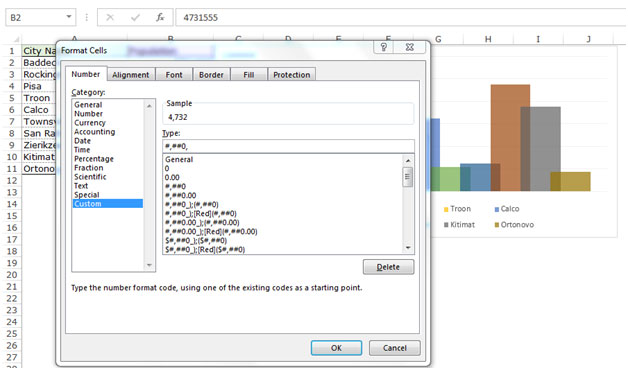Click the Type format code field

click(288, 147)
